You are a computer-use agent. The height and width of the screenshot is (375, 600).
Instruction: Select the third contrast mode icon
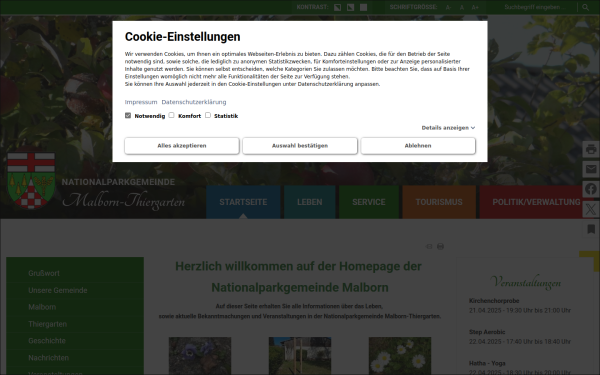(x=364, y=7)
